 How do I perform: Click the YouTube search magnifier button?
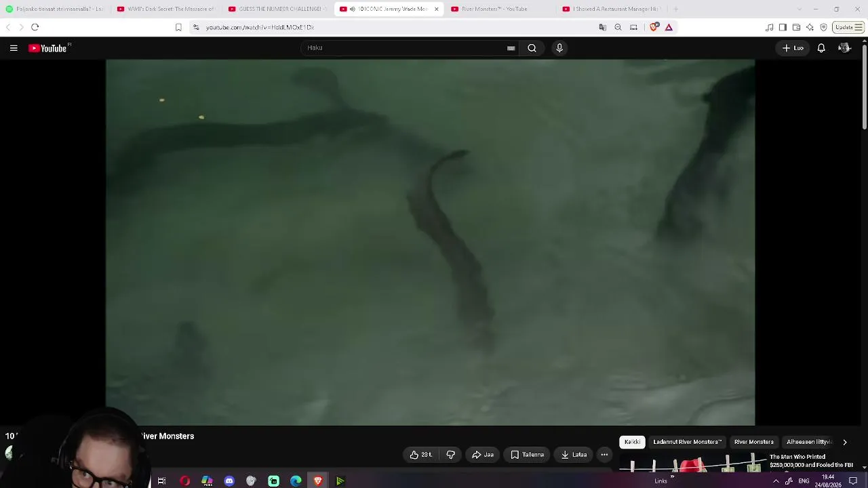tap(532, 48)
